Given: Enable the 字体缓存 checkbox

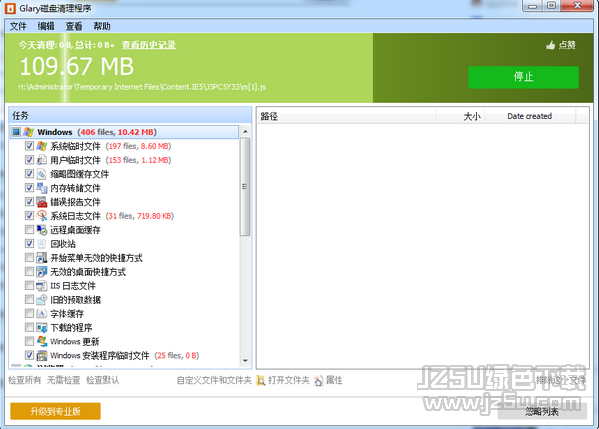Looking at the screenshot, I should [29, 313].
